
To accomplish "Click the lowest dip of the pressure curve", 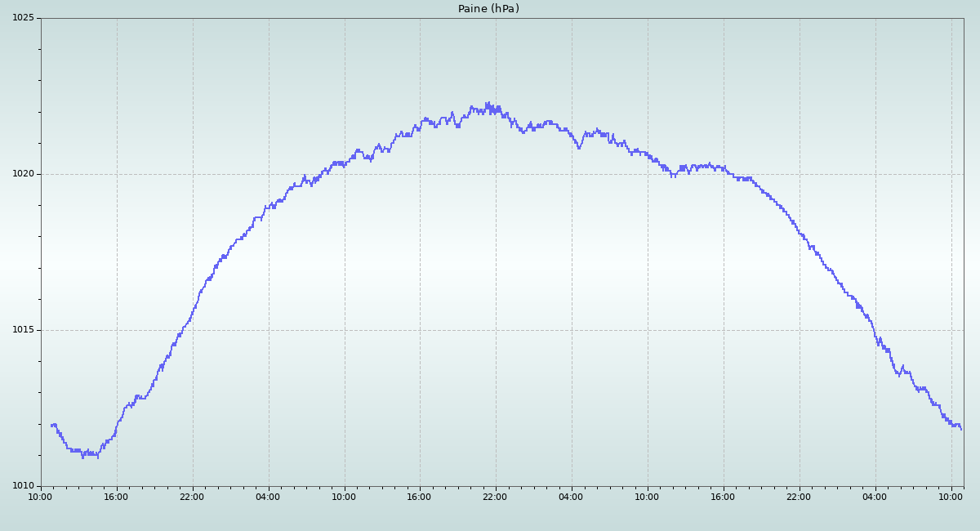I will point(82,457).
